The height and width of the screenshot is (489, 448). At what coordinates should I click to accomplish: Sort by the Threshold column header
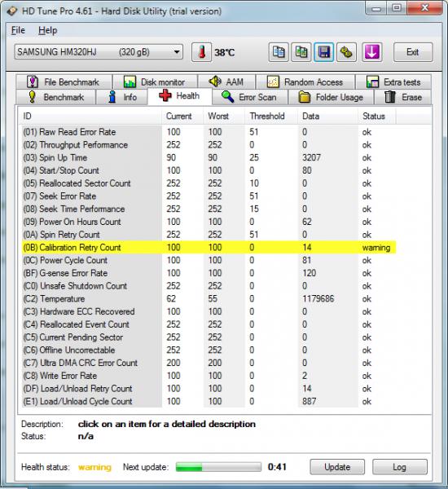click(x=271, y=116)
